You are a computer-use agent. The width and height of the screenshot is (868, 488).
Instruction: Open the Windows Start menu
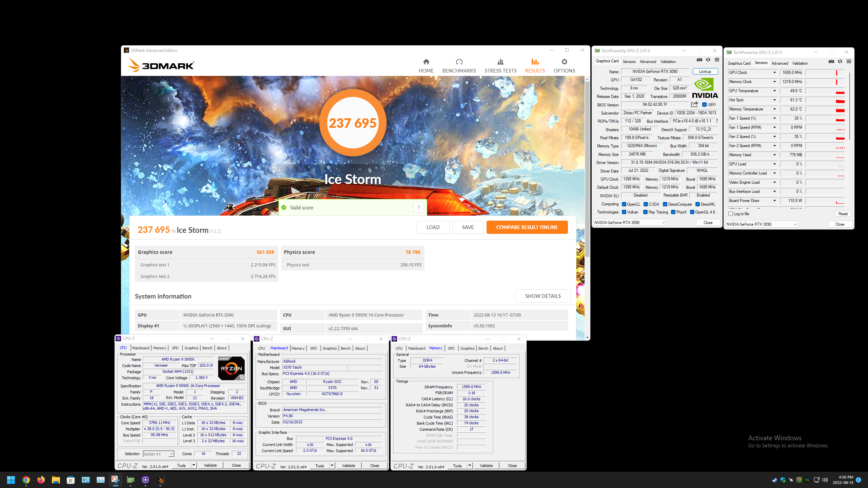click(11, 480)
